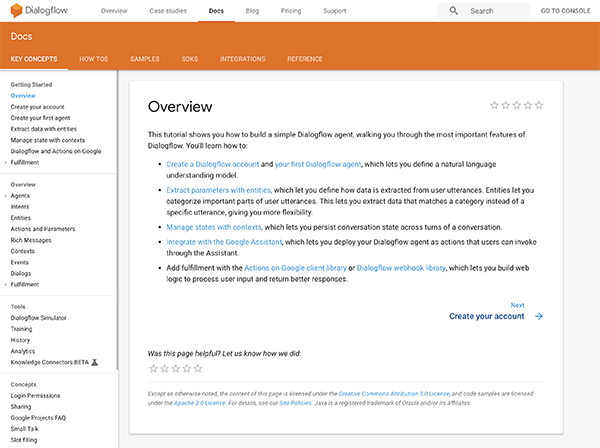
Task: Open Google Projects FAQ in sidebar
Action: click(x=38, y=418)
